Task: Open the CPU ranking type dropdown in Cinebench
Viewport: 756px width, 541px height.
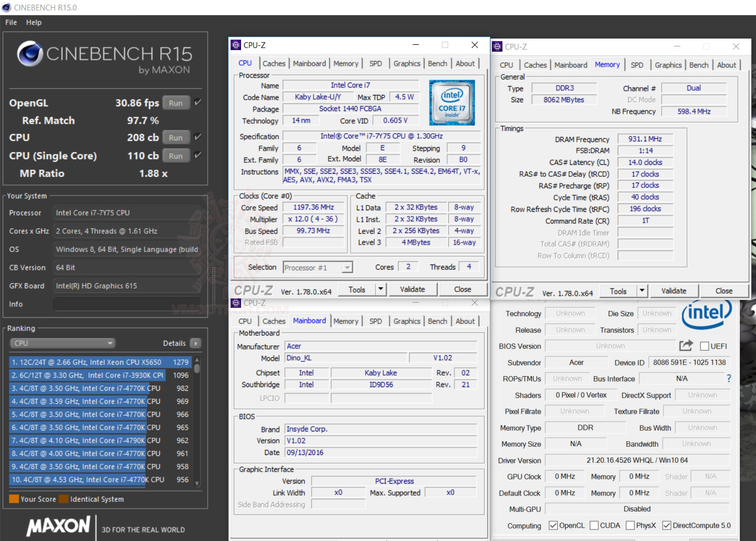Action: point(63,343)
